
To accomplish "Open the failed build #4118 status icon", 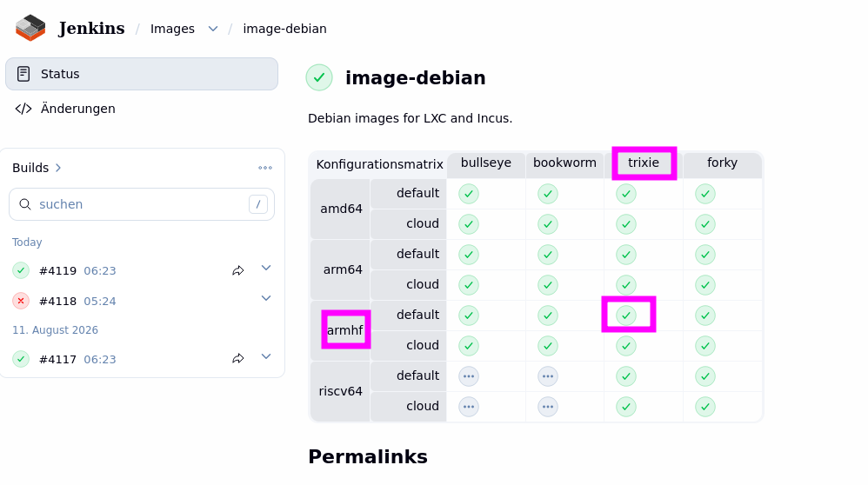I will point(21,301).
